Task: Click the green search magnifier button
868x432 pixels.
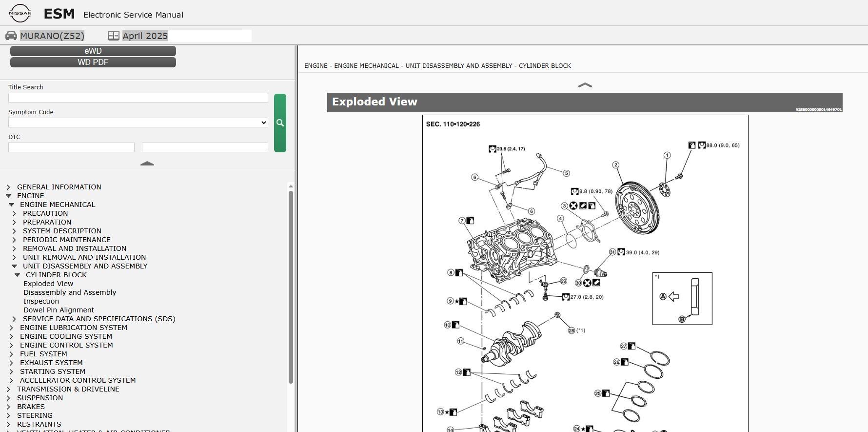Action: click(x=280, y=123)
